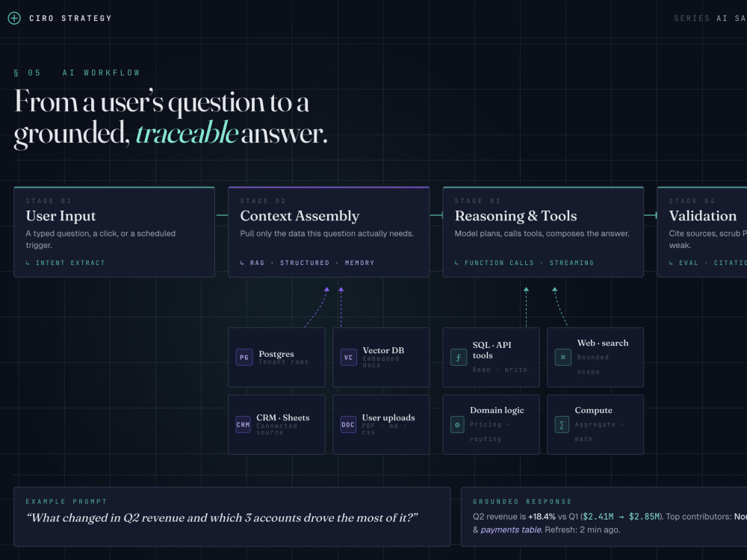Select the Vector DB data source tile
747x560 pixels.
(x=381, y=357)
